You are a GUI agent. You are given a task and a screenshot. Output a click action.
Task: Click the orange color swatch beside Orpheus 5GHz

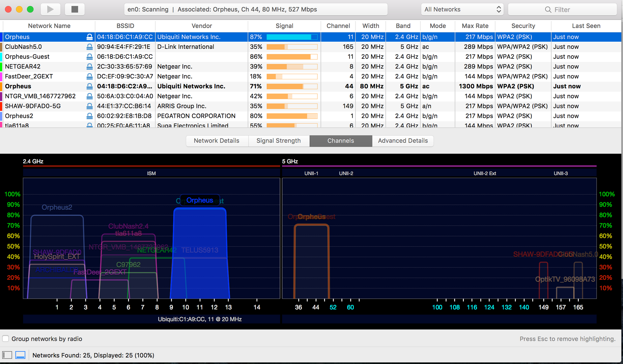tap(2, 86)
